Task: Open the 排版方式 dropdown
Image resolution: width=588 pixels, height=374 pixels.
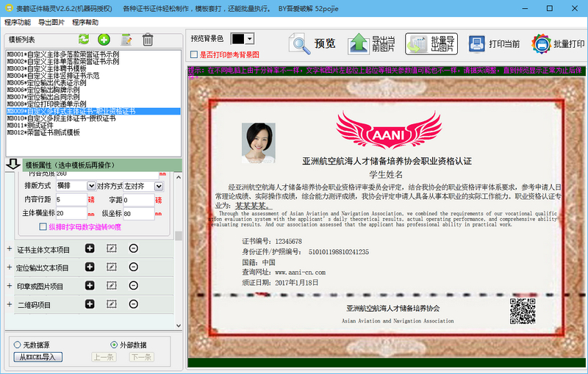Action: click(73, 187)
